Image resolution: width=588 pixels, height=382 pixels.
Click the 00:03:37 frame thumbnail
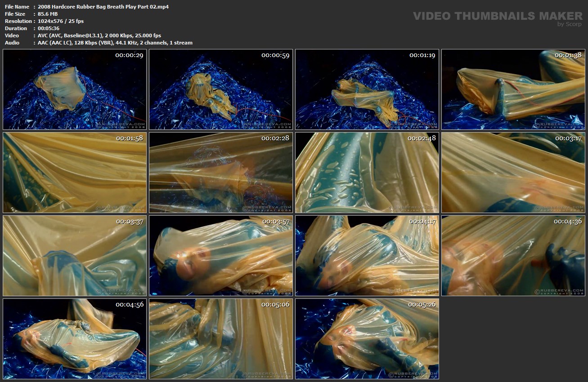tap(75, 256)
